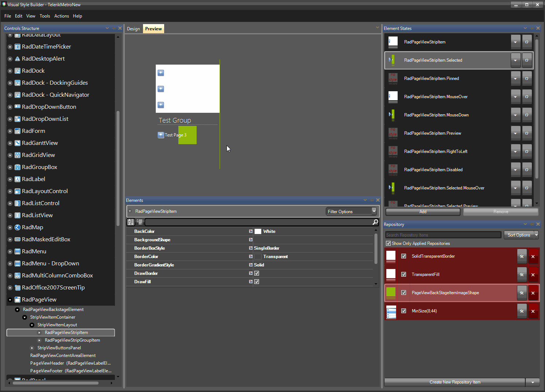Open the TransparentFill wrench edit icon
The image size is (545, 392).
point(522,274)
